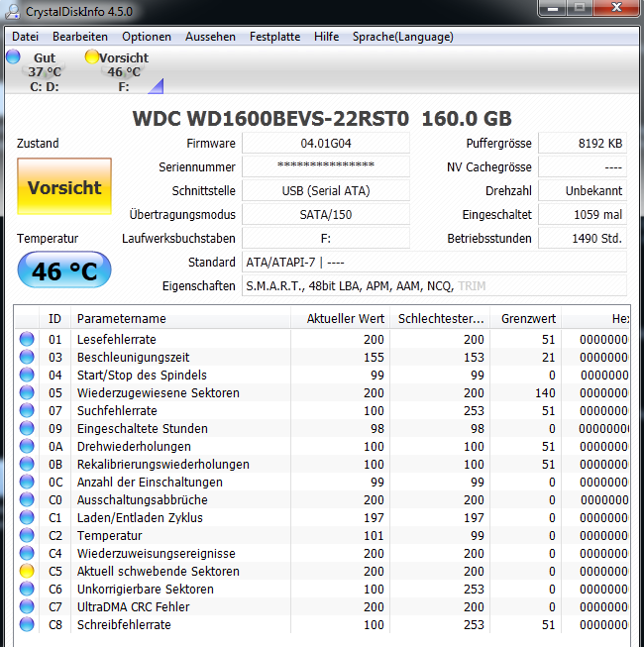Click the Grenzwert column header
The image size is (644, 647).
pos(525,319)
